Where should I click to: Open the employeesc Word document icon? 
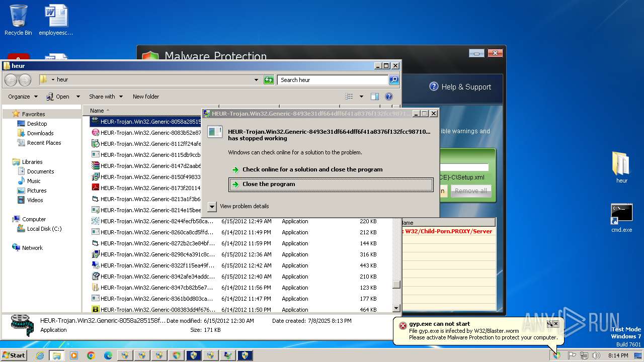56,20
